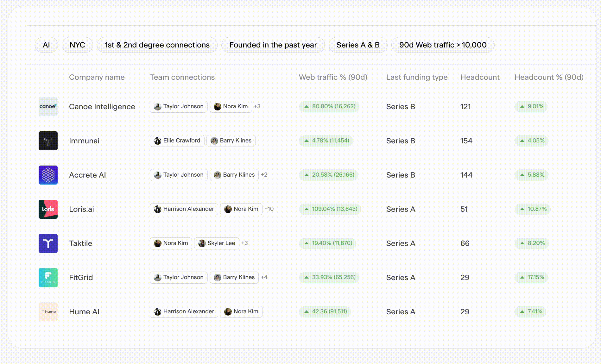Screen dimensions: 601x364
Task: Open the Hume AI company link
Action: point(84,312)
